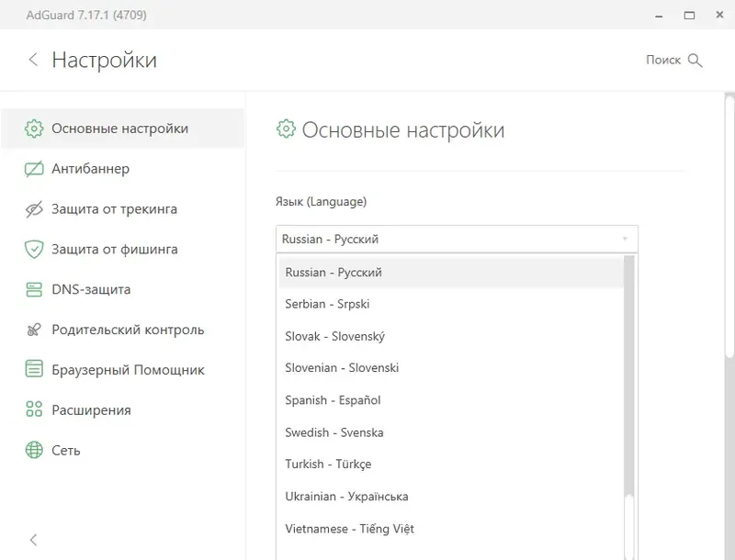Go to Защита от фишинга settings
This screenshot has height=560, width=735.
(x=123, y=249)
